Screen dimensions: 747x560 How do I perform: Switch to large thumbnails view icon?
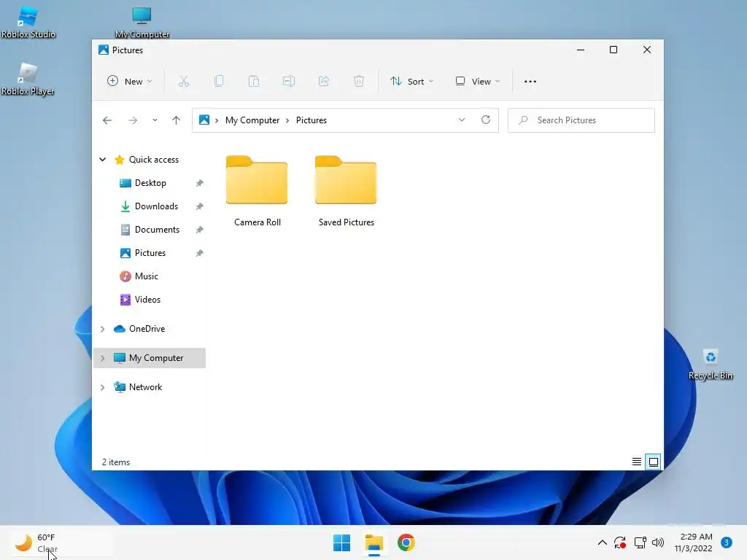(x=654, y=462)
